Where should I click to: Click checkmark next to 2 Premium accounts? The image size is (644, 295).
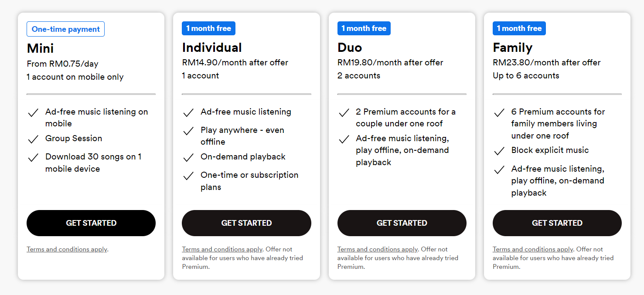tap(344, 113)
